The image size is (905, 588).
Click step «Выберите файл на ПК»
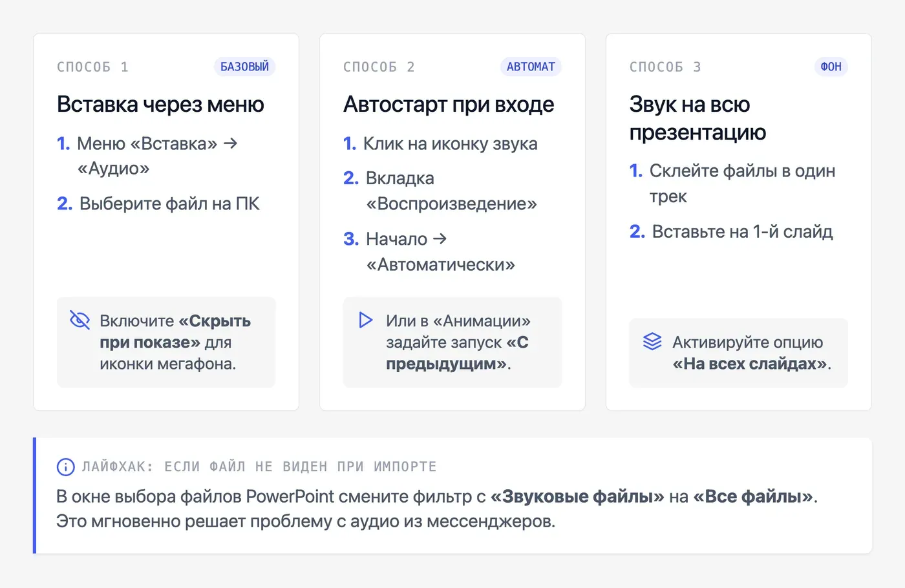(158, 204)
